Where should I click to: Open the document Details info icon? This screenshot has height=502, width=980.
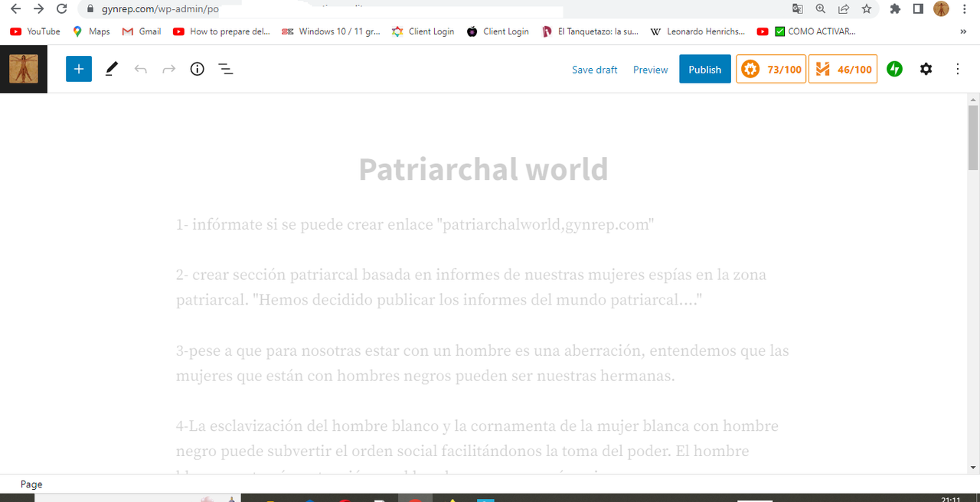coord(198,69)
